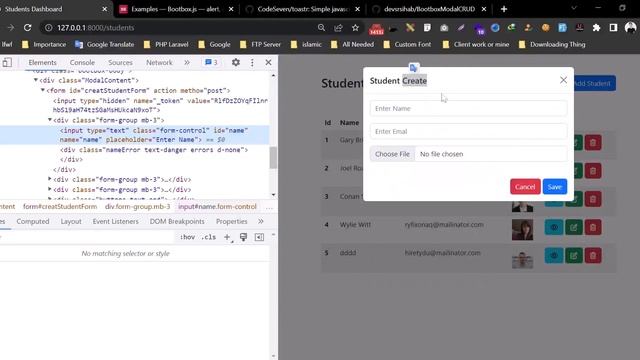Delete the Wylie Witt record
Viewport: 640px width, 360px height.
coord(593,227)
